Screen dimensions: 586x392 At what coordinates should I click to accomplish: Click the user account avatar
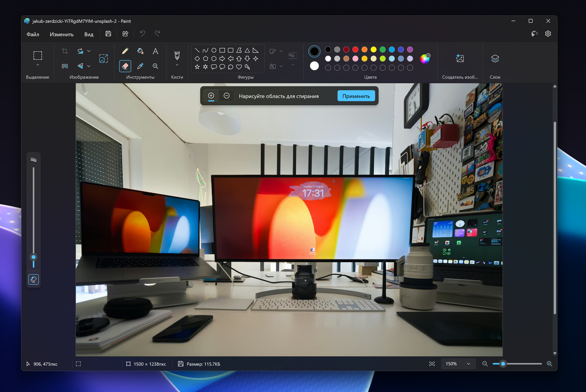[x=534, y=34]
